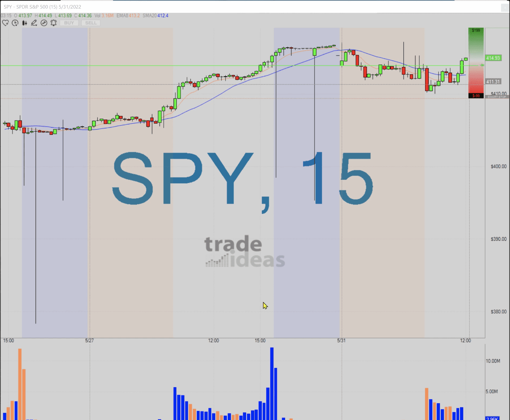This screenshot has height=420, width=510.
Task: Click the 5/31 date label on time axis
Action: [341, 340]
